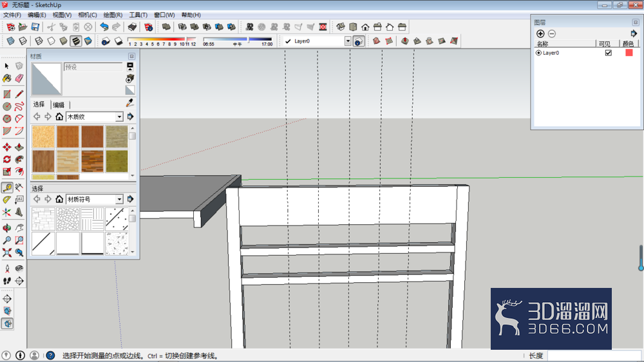Viewport: 644px width, 362px height.
Task: Open the Layer0 dropdown in toolbar
Action: [348, 41]
